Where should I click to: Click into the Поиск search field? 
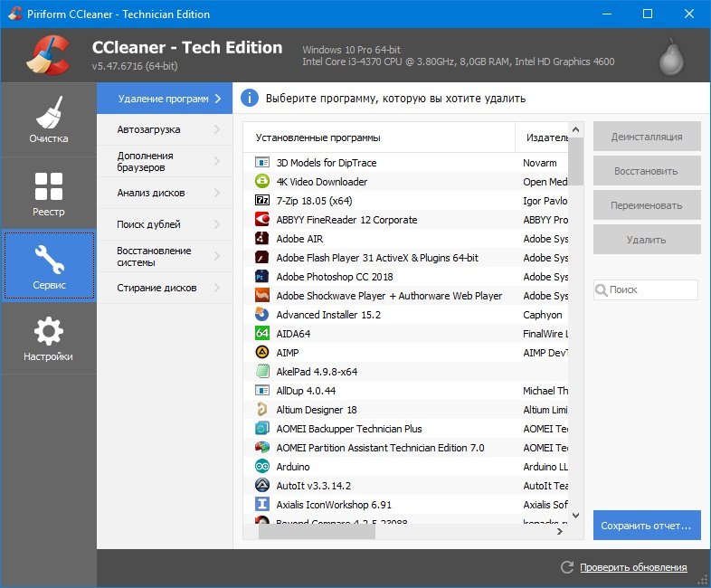[x=651, y=289]
